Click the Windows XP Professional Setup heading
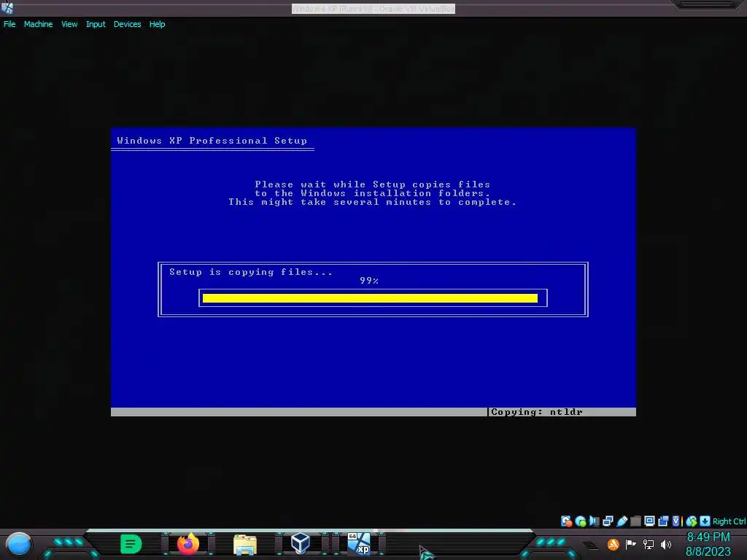The height and width of the screenshot is (560, 747). coord(212,141)
